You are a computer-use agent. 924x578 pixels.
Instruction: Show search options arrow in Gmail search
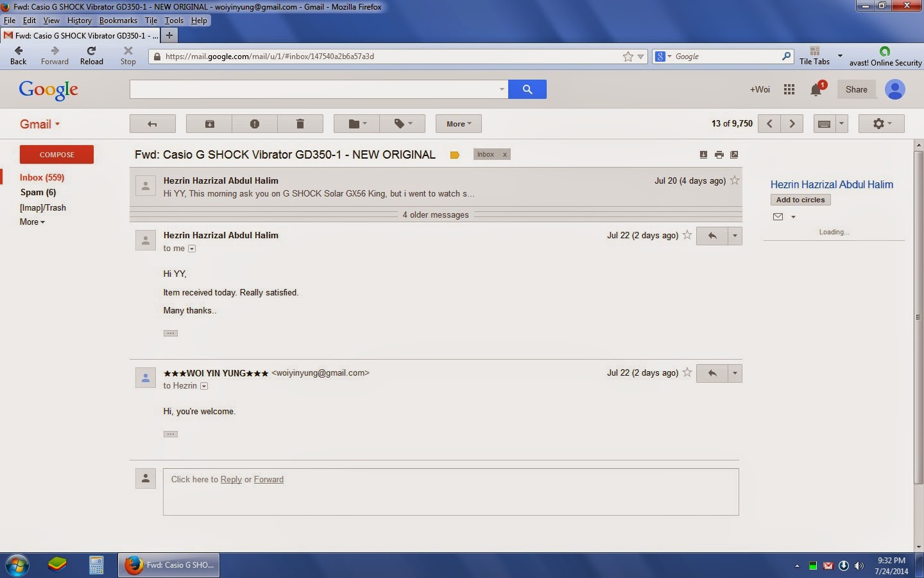coord(502,89)
